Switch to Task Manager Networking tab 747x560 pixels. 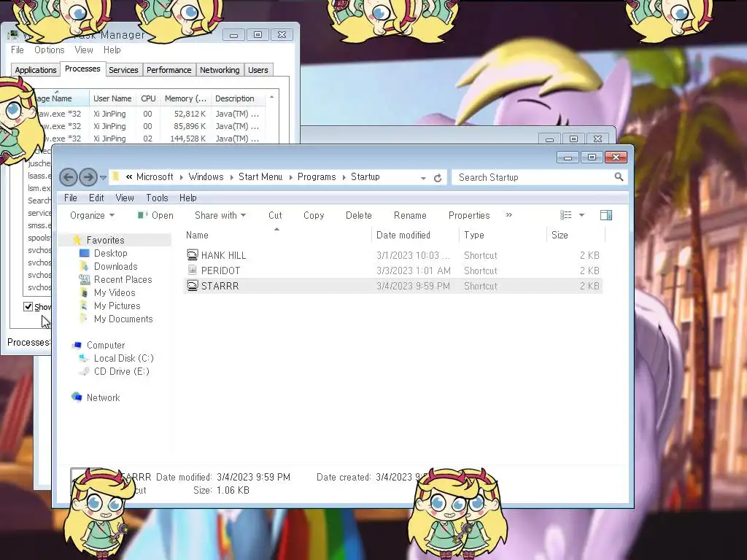[x=220, y=70]
